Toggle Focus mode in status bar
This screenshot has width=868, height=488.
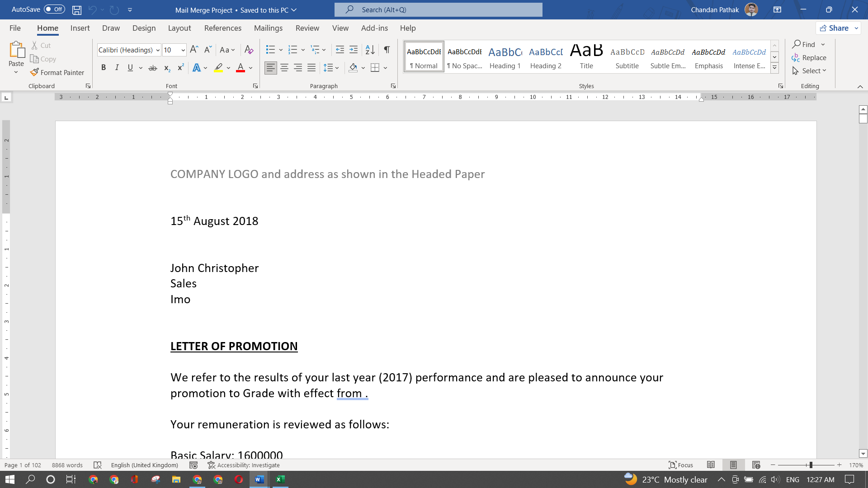click(681, 465)
